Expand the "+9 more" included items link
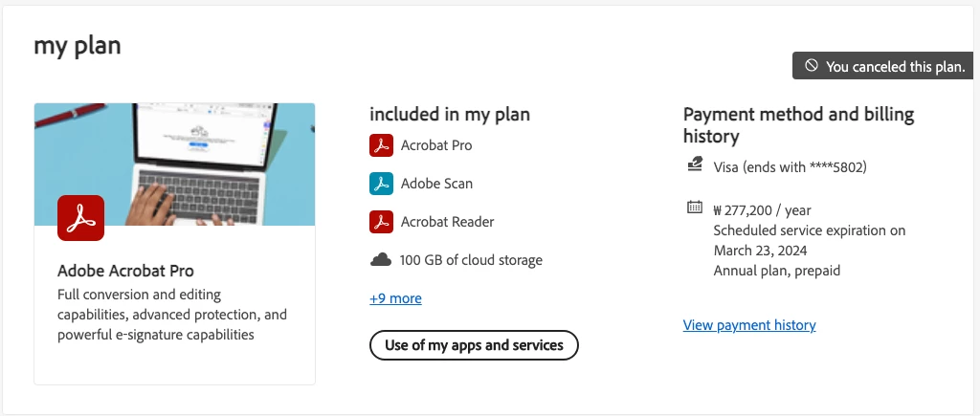Image resolution: width=980 pixels, height=416 pixels. [395, 298]
